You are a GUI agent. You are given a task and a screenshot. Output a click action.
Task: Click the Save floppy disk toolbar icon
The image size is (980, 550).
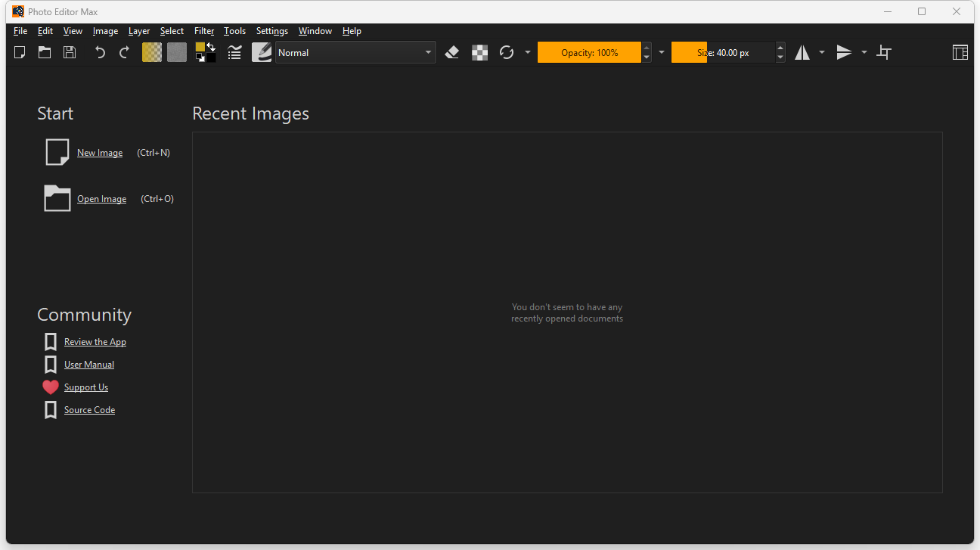click(70, 52)
